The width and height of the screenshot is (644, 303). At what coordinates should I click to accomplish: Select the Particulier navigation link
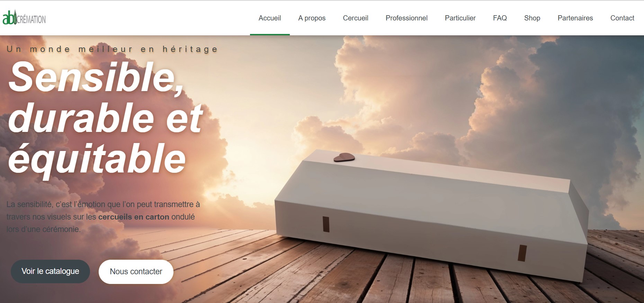(x=460, y=18)
